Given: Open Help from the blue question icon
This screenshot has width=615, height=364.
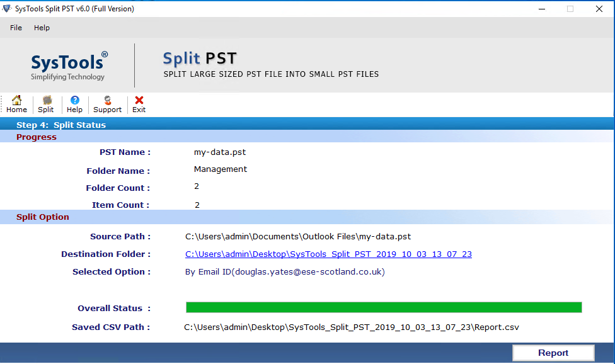Looking at the screenshot, I should tap(74, 104).
